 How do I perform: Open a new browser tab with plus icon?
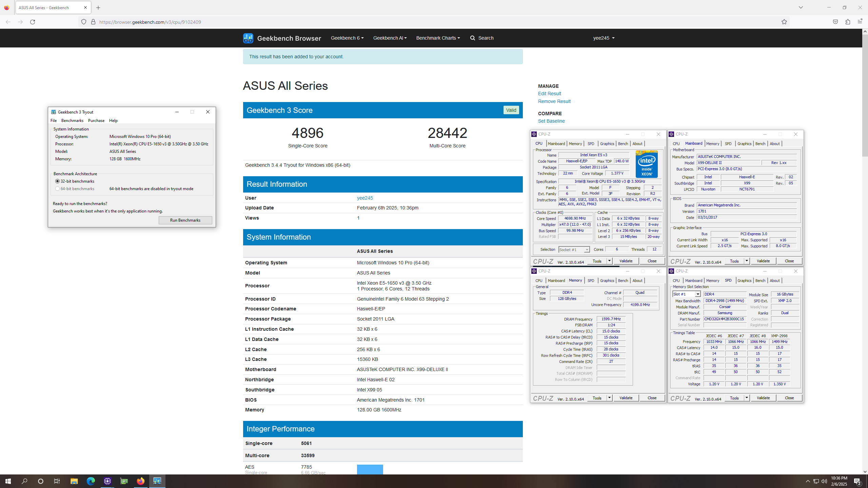[x=98, y=7]
